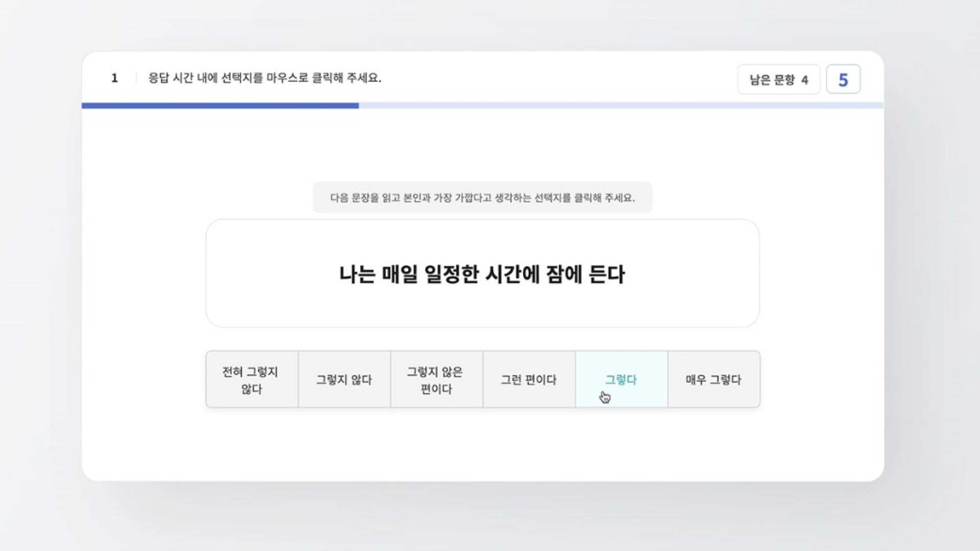Click '클릭해 주세요' in the gray instruction
The width and height of the screenshot is (980, 551).
[605, 197]
